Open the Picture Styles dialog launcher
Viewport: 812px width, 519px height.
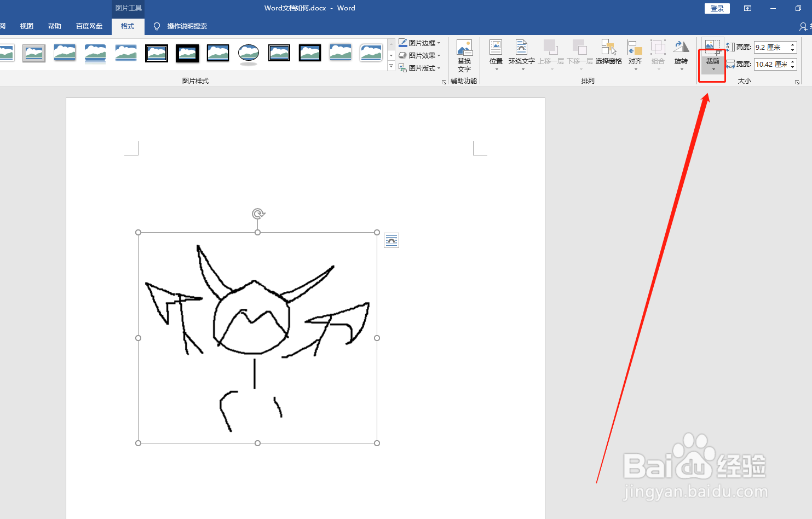click(444, 82)
